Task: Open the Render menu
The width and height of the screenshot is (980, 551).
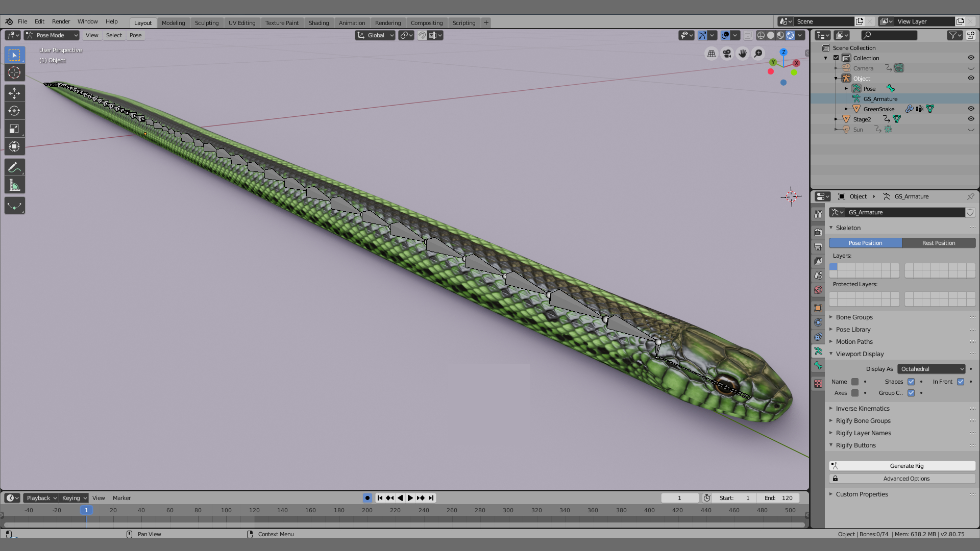Action: pos(61,21)
